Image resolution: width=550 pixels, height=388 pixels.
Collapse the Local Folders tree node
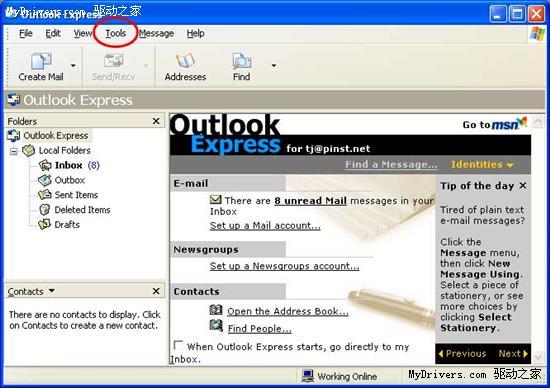click(14, 152)
